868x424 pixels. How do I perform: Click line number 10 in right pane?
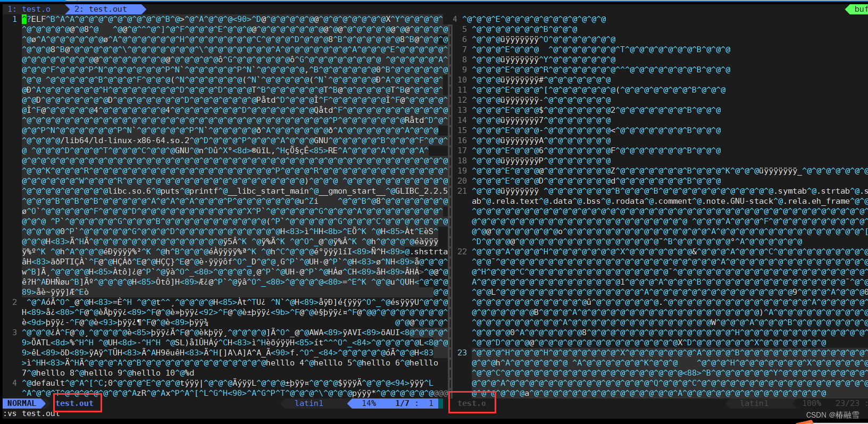pos(462,80)
